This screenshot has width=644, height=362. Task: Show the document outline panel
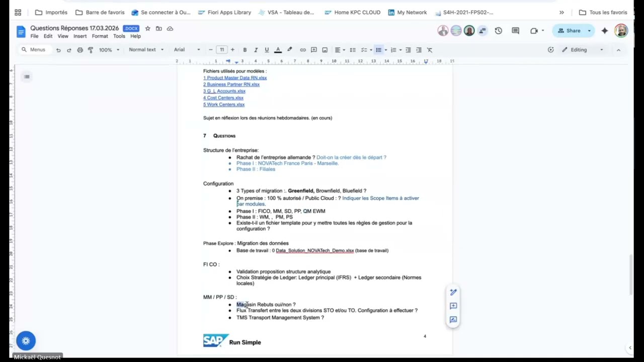click(27, 76)
